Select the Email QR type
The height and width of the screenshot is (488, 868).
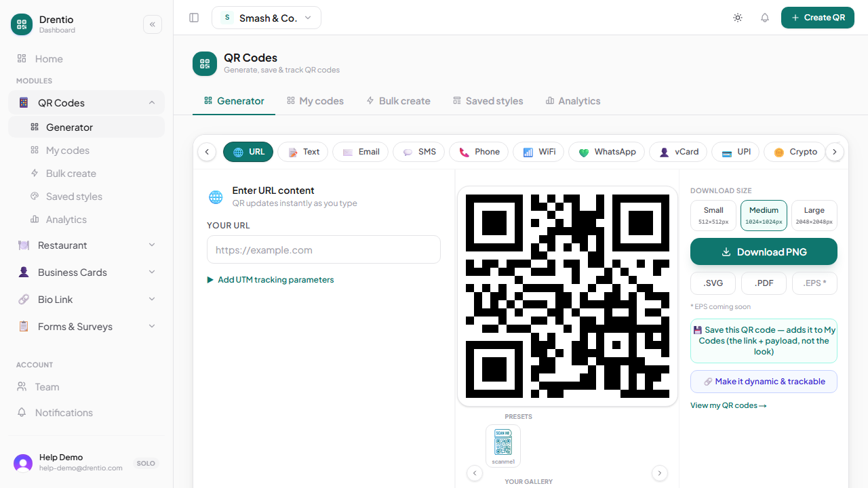tap(361, 152)
